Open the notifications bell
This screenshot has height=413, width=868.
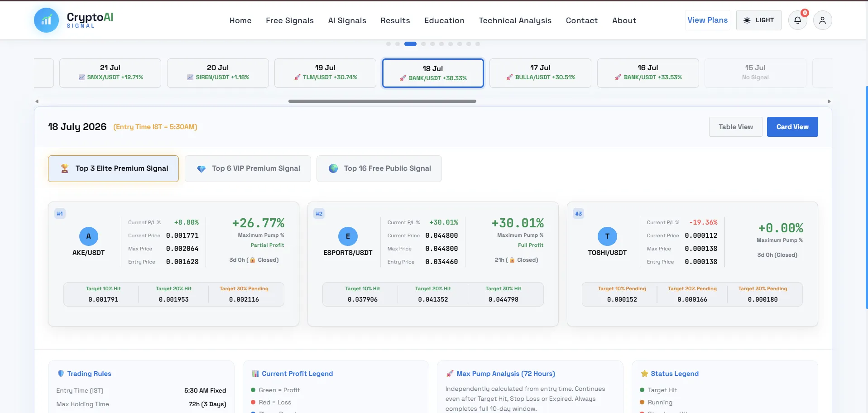click(x=798, y=20)
